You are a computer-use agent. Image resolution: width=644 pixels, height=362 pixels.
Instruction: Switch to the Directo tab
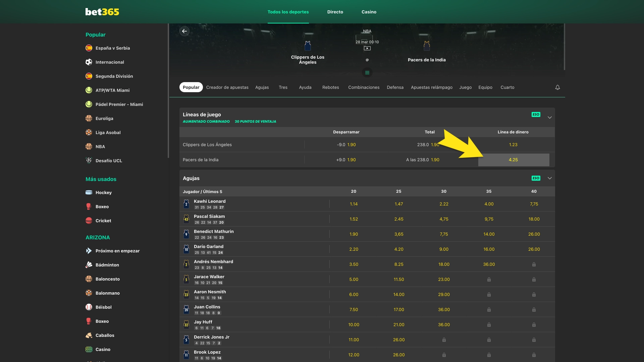335,12
